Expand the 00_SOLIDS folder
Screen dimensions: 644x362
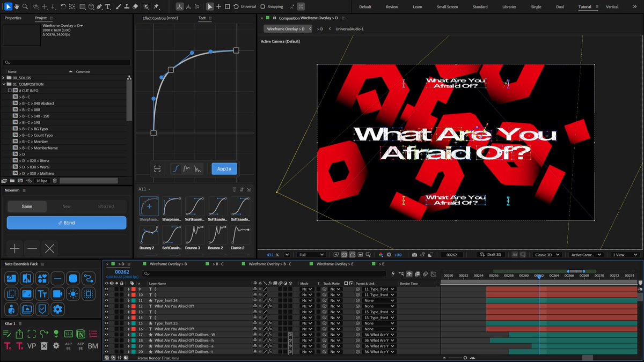pos(4,78)
